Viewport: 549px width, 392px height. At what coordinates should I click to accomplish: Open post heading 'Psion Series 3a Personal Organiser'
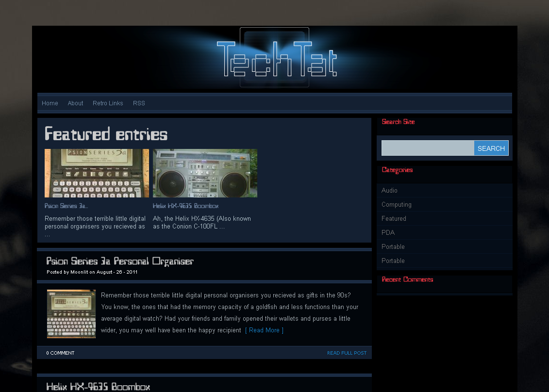point(120,261)
